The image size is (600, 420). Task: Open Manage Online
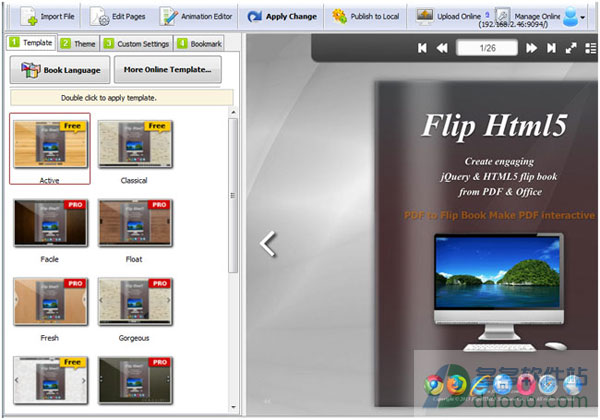tap(528, 16)
